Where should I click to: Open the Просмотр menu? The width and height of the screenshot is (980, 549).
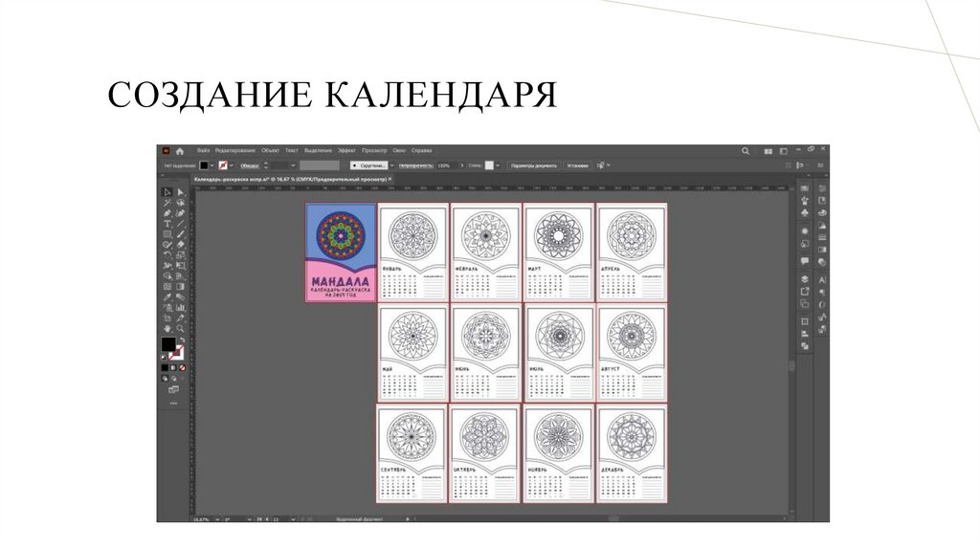[x=374, y=150]
